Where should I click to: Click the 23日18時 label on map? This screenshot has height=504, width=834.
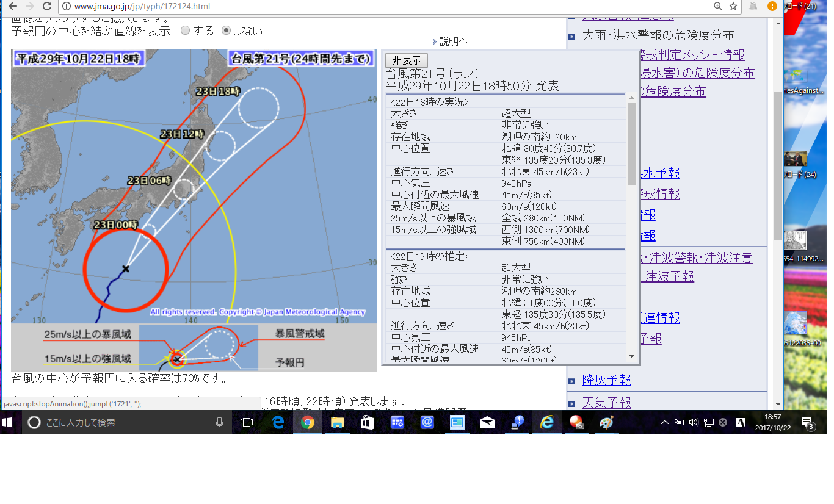coord(219,91)
